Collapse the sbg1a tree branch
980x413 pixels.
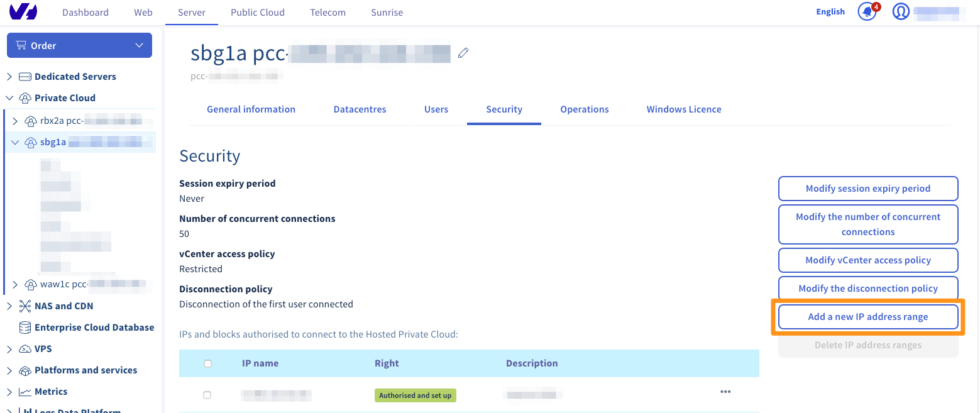14,141
